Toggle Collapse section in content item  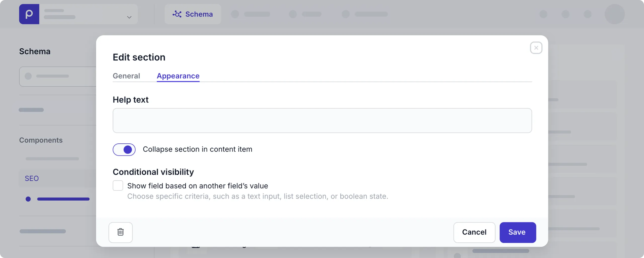tap(124, 149)
